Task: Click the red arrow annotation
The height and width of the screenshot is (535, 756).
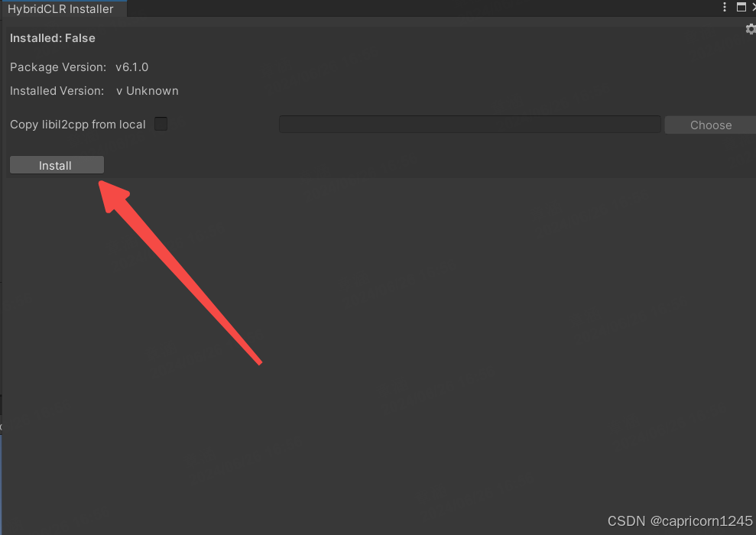Action: [x=180, y=271]
